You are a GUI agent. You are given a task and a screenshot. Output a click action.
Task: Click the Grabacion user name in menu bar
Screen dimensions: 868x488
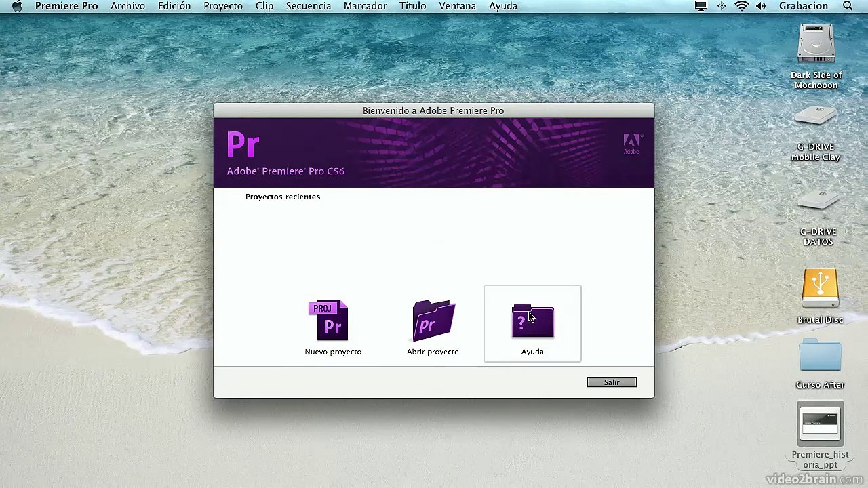coord(804,6)
